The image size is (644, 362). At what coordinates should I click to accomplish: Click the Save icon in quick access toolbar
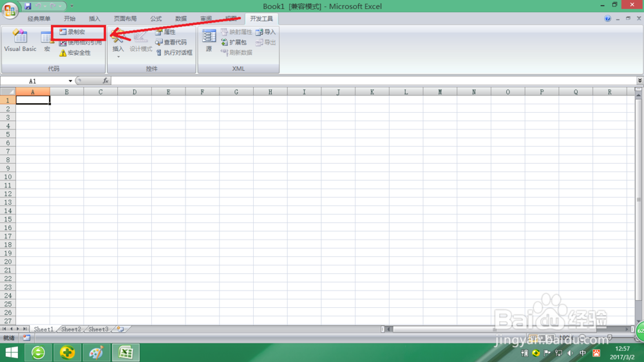click(x=28, y=6)
